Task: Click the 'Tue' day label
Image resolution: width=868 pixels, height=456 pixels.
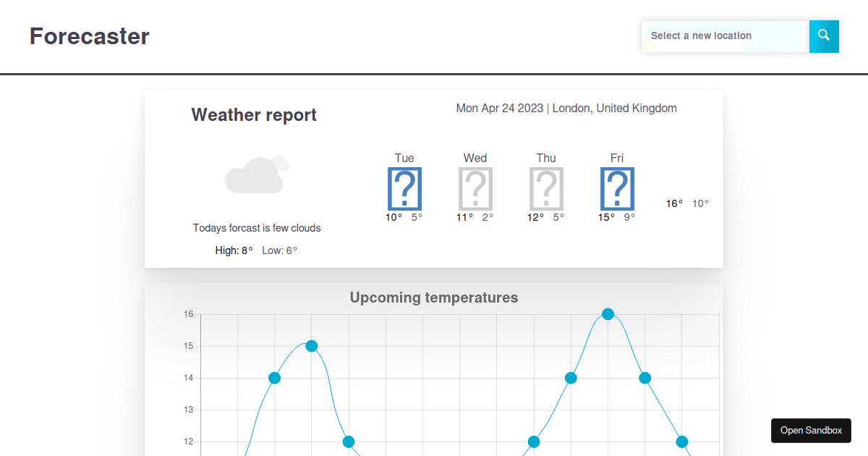Action: 404,158
